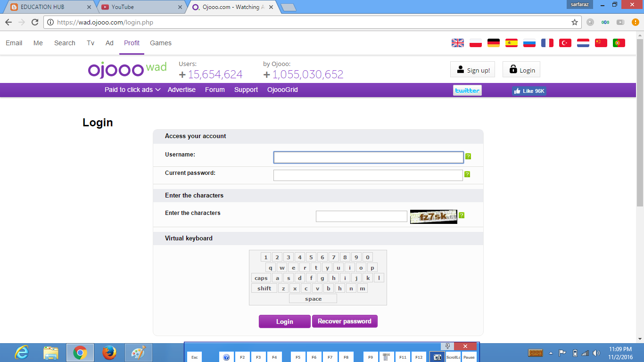Expand the Paid to click ads menu
The width and height of the screenshot is (644, 362).
pyautogui.click(x=132, y=90)
